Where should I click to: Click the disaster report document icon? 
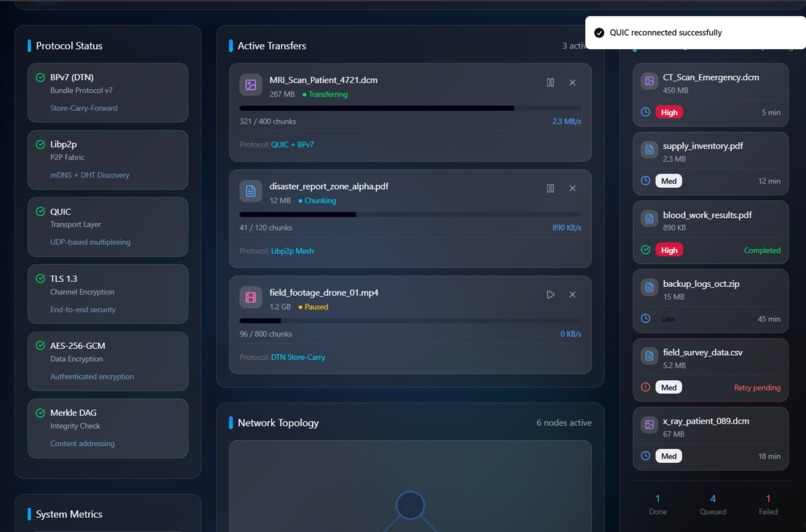click(251, 191)
